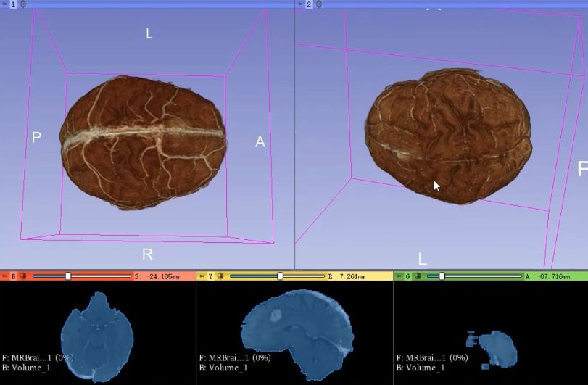Click the pushpin icon of 3D view 1
This screenshot has width=588, height=385.
4,4
